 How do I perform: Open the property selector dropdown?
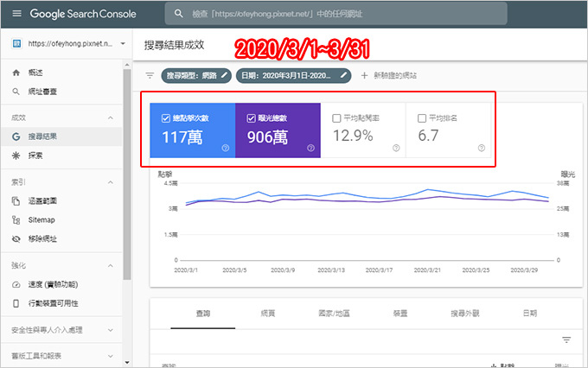point(123,43)
